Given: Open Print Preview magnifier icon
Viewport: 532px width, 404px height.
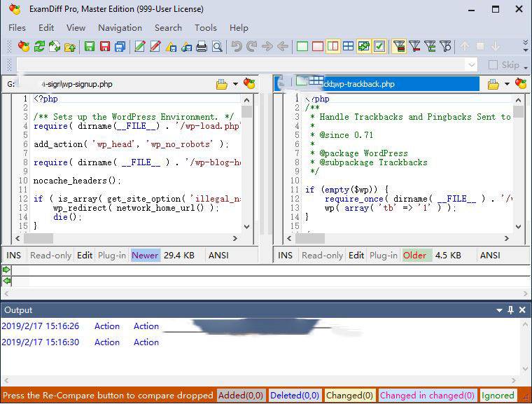Looking at the screenshot, I should pos(217,46).
